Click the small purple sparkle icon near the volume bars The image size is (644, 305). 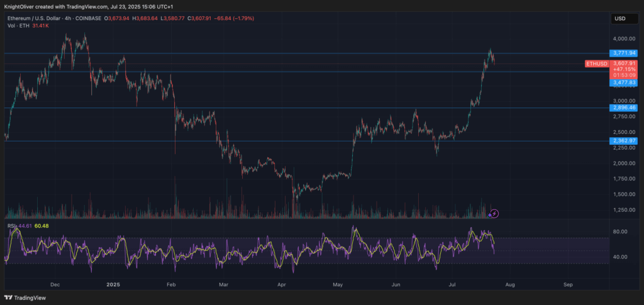tap(490, 216)
